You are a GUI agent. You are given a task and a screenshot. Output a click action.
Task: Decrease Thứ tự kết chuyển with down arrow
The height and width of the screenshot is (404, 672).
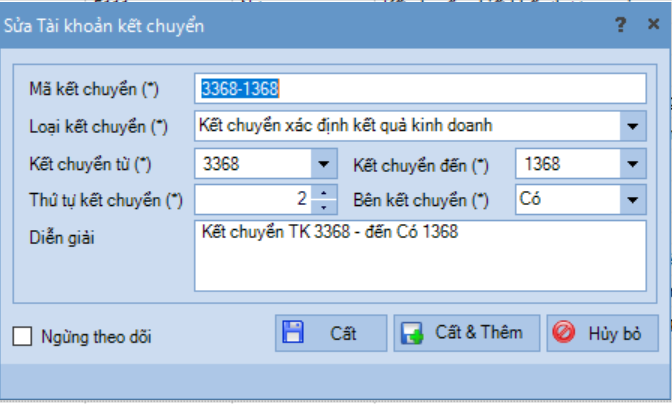(x=324, y=207)
